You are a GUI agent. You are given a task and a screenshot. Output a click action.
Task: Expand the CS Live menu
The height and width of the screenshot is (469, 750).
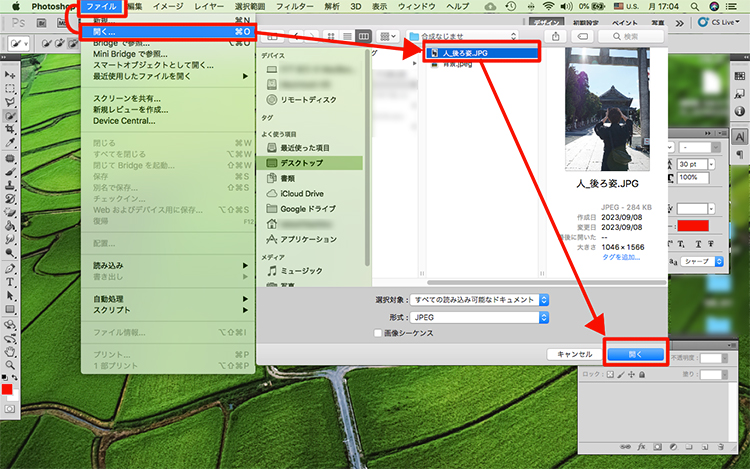[x=719, y=22]
